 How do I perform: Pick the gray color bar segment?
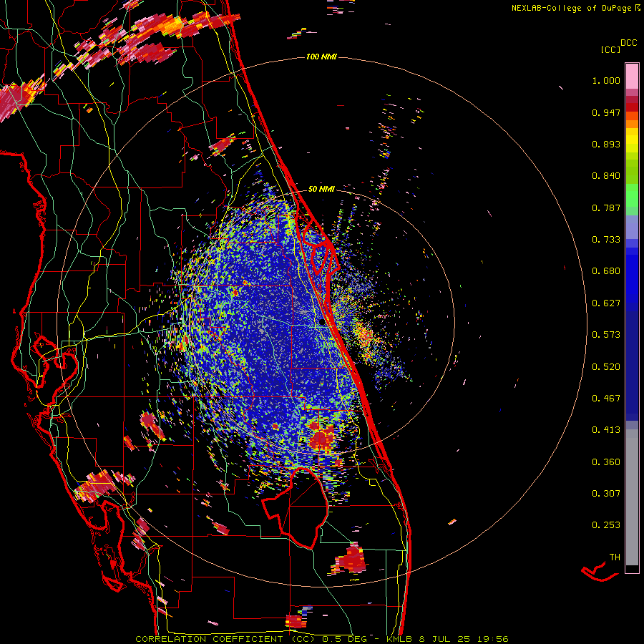coord(632,497)
